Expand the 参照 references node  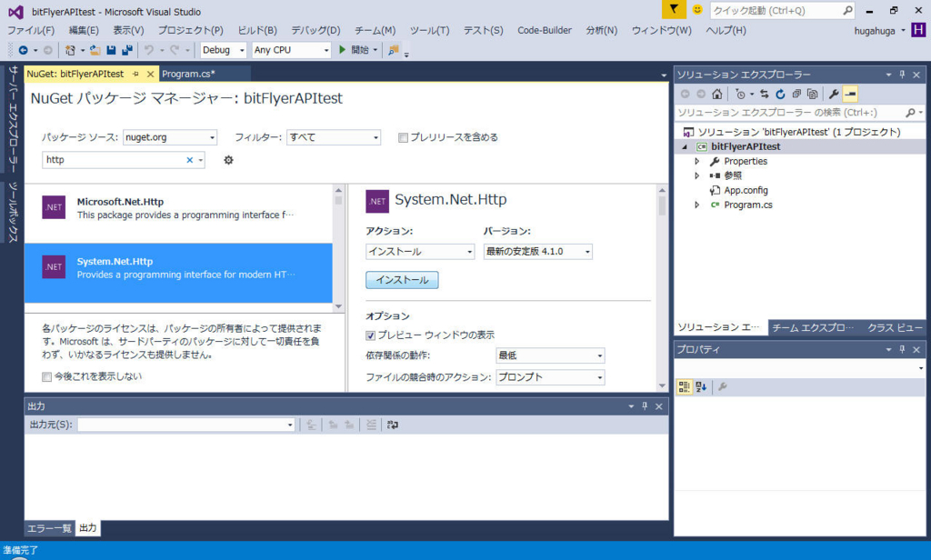(697, 175)
